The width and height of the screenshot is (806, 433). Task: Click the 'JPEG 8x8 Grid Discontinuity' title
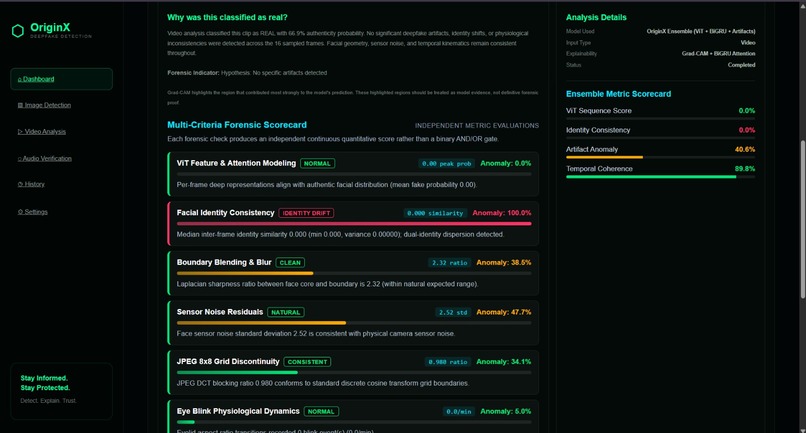coord(228,362)
